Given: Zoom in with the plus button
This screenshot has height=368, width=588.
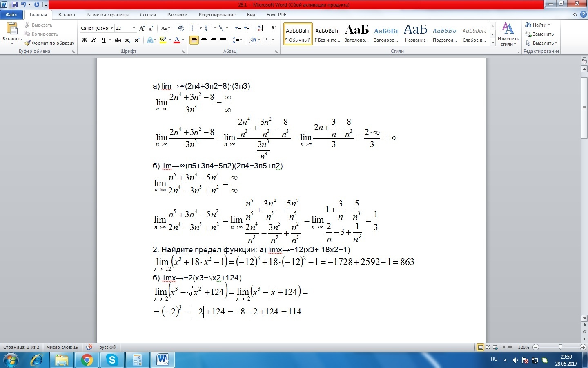Looking at the screenshot, I should click(x=583, y=347).
